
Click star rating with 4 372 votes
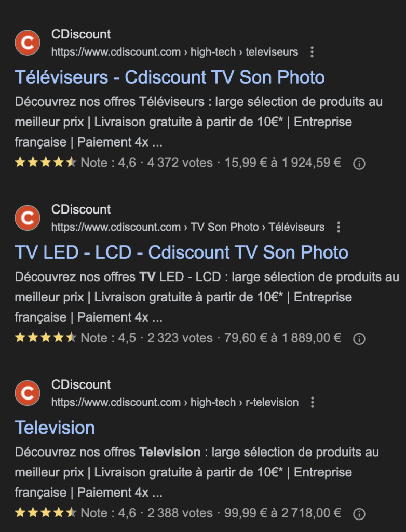(46, 163)
